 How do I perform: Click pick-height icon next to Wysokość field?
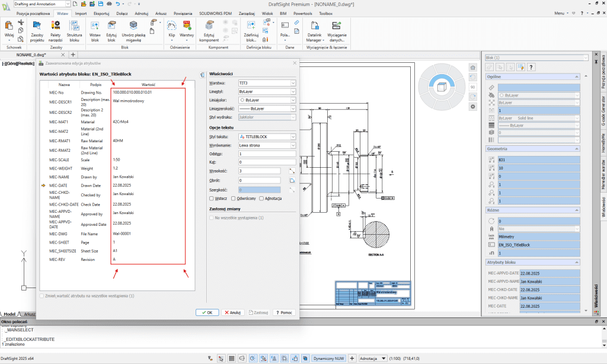tap(292, 171)
